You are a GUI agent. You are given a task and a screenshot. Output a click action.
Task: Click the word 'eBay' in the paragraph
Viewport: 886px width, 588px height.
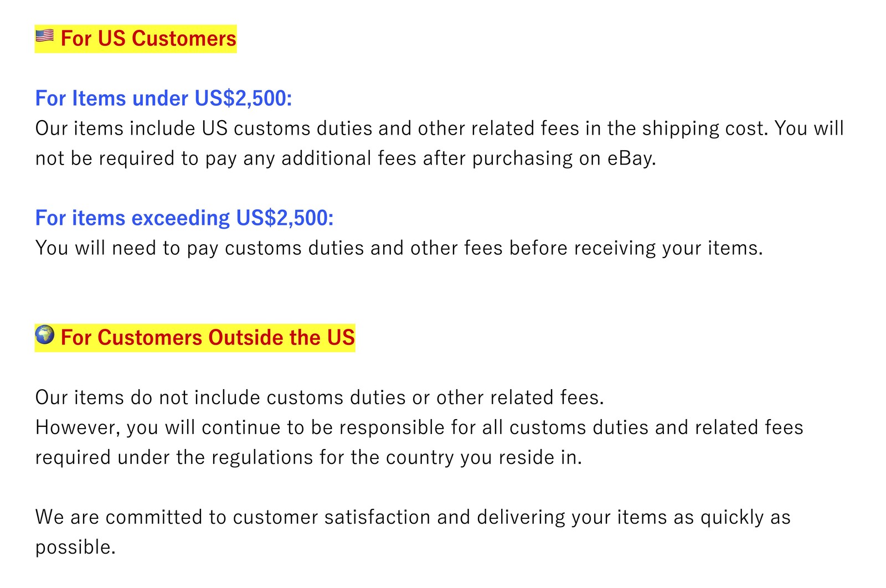[x=631, y=158]
